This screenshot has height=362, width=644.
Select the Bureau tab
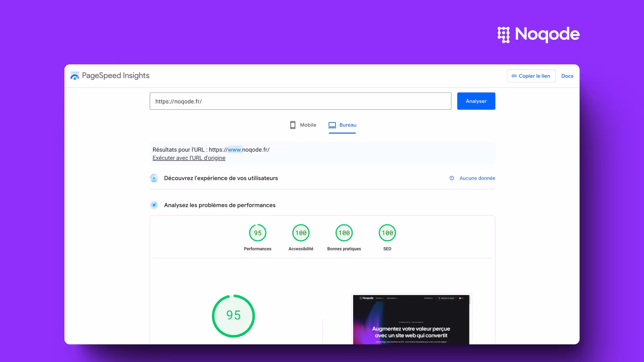pyautogui.click(x=347, y=125)
